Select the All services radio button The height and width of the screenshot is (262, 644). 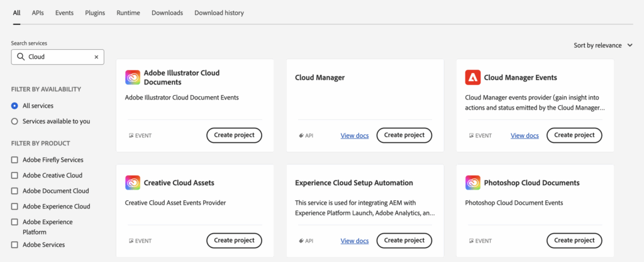14,106
